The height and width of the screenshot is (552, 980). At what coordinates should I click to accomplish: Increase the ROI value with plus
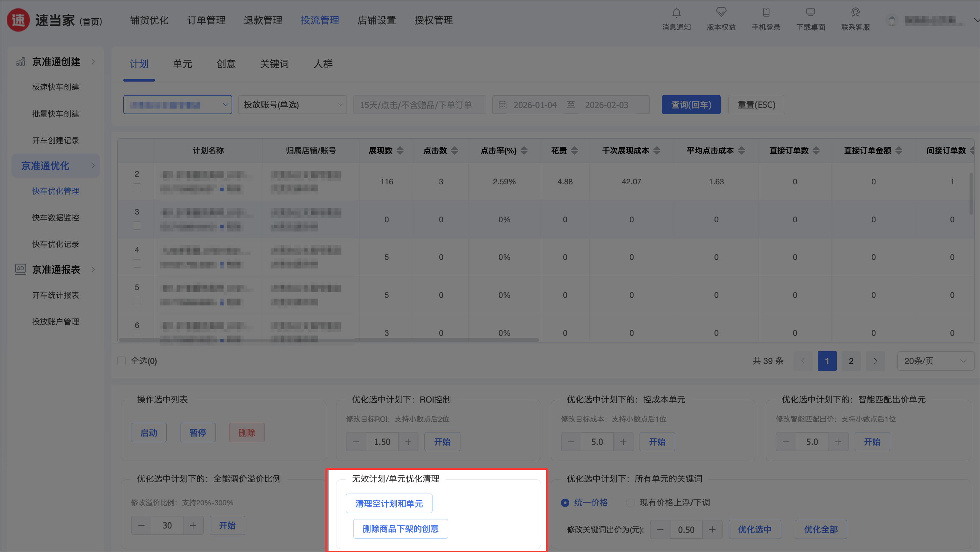tap(408, 442)
